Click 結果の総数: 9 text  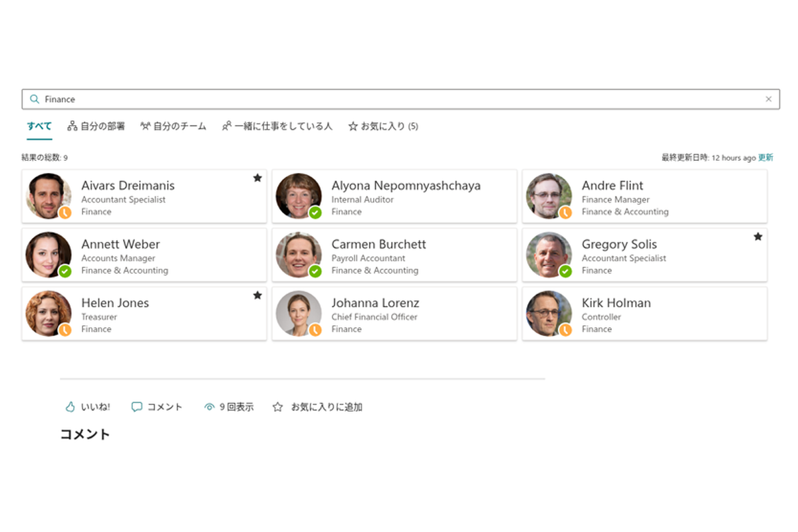pyautogui.click(x=45, y=158)
